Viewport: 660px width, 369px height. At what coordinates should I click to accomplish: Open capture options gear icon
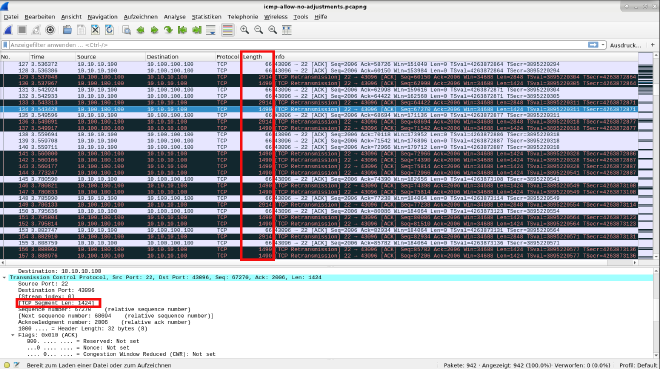coord(50,30)
